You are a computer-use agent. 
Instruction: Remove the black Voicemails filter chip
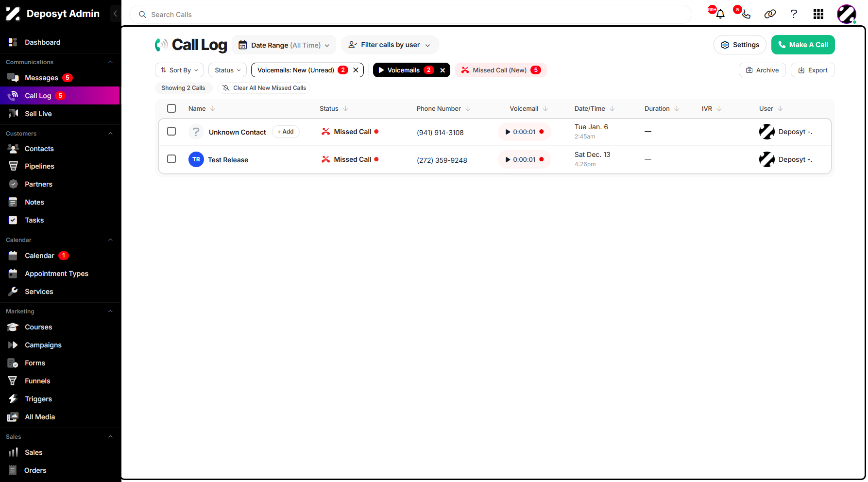(443, 70)
